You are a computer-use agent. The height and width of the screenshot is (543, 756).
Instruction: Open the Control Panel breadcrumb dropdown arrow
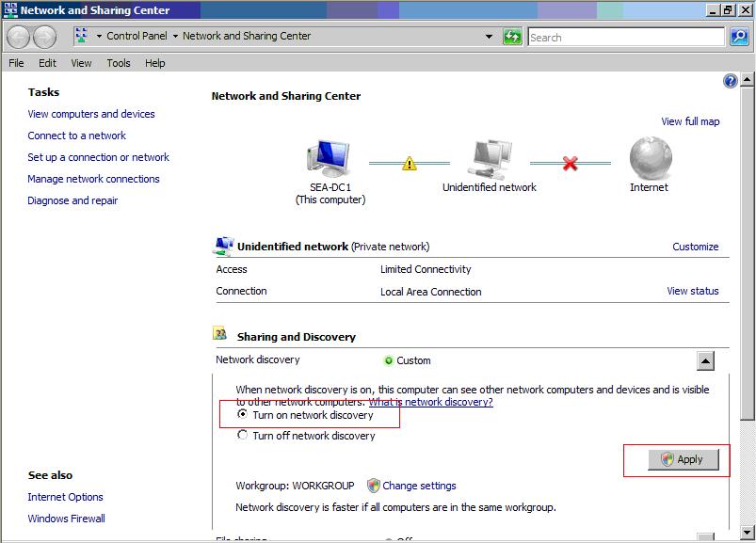[100, 37]
